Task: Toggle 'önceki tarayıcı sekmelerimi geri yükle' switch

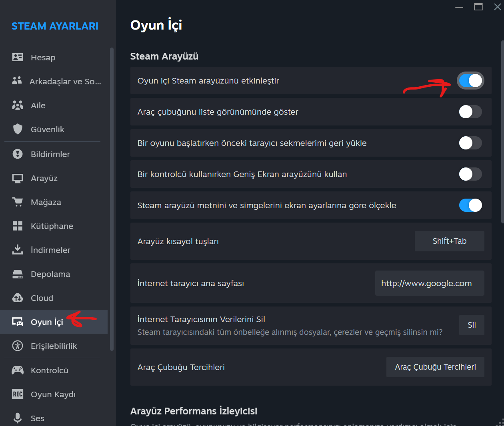Action: tap(470, 143)
